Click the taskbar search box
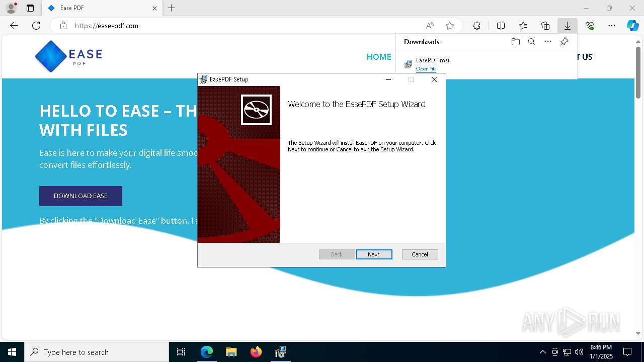 tap(97, 352)
